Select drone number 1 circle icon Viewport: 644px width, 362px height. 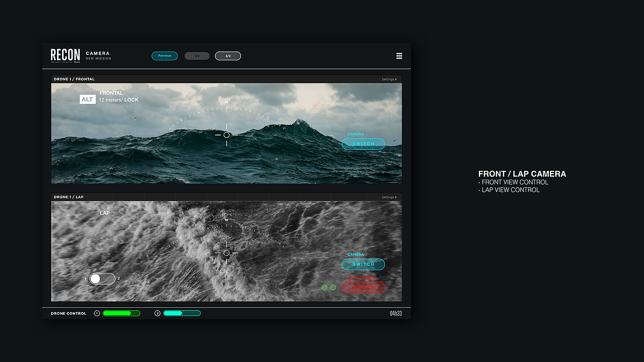pos(97,313)
